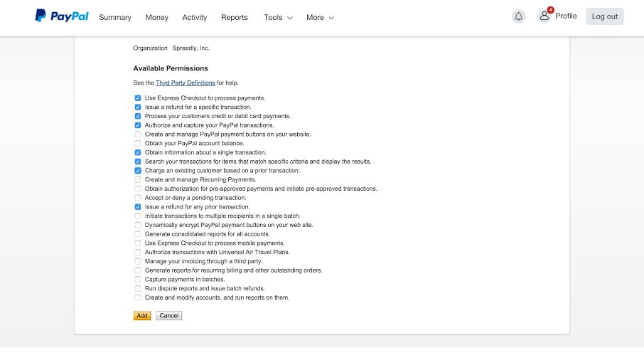Enable Obtain your PayPal account balance

tap(137, 144)
